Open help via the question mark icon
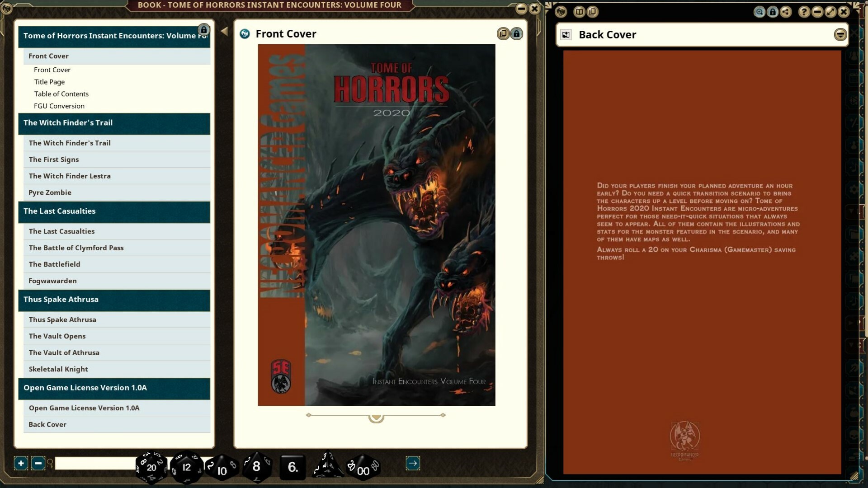Screen dimensions: 868x488 click(804, 12)
